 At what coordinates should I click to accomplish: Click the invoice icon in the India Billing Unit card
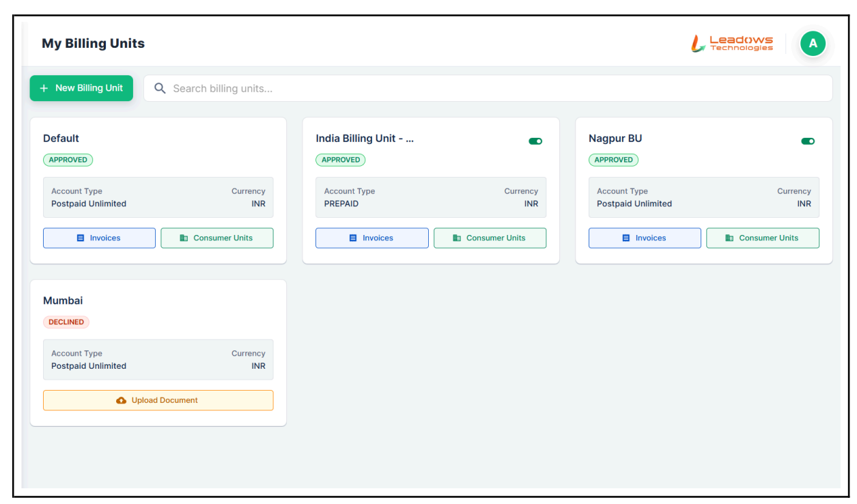point(353,238)
